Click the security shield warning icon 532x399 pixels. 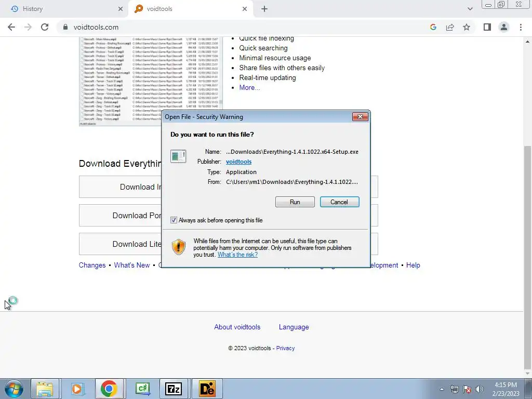[x=179, y=247]
